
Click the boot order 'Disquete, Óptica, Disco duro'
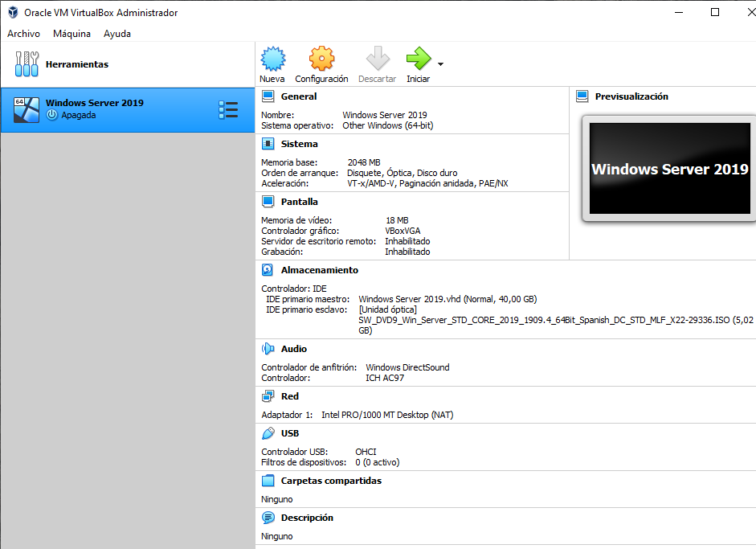403,173
